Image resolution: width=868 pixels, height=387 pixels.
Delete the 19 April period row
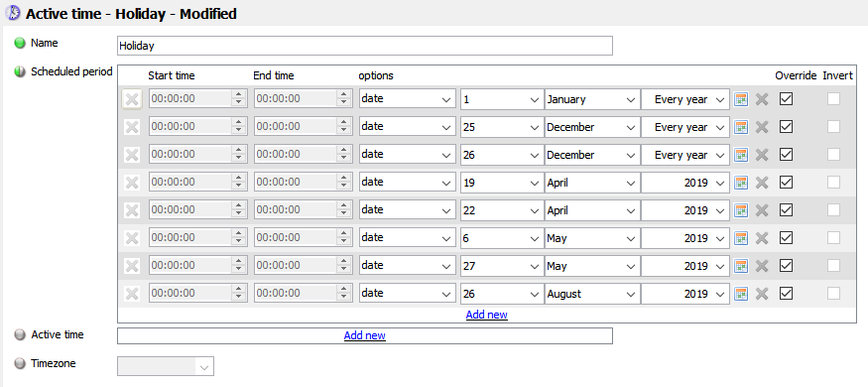pyautogui.click(x=132, y=183)
